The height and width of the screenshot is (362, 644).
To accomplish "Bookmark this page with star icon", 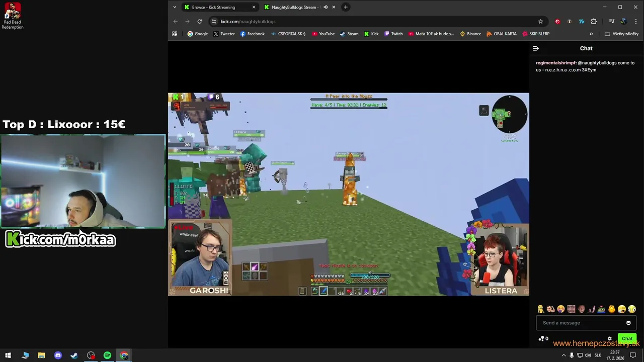I will tap(541, 22).
